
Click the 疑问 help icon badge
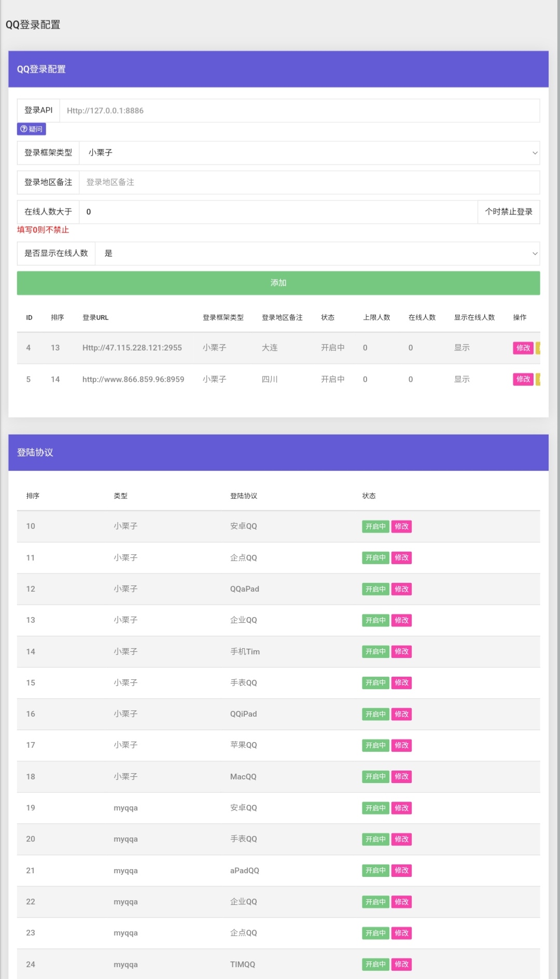31,129
